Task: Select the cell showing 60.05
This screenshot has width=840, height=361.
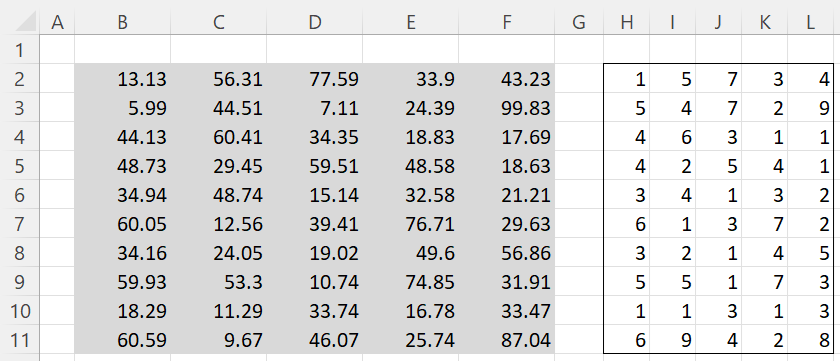Action: tap(123, 223)
